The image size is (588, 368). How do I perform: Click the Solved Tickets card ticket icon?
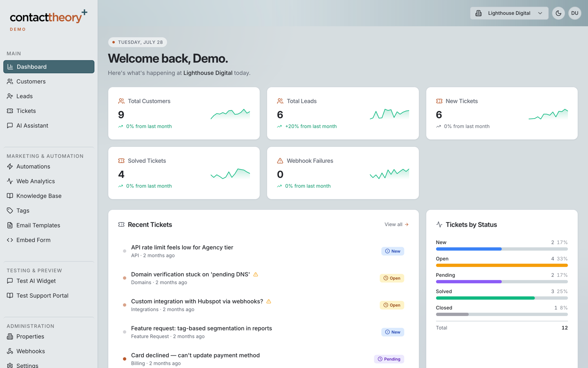pos(121,161)
